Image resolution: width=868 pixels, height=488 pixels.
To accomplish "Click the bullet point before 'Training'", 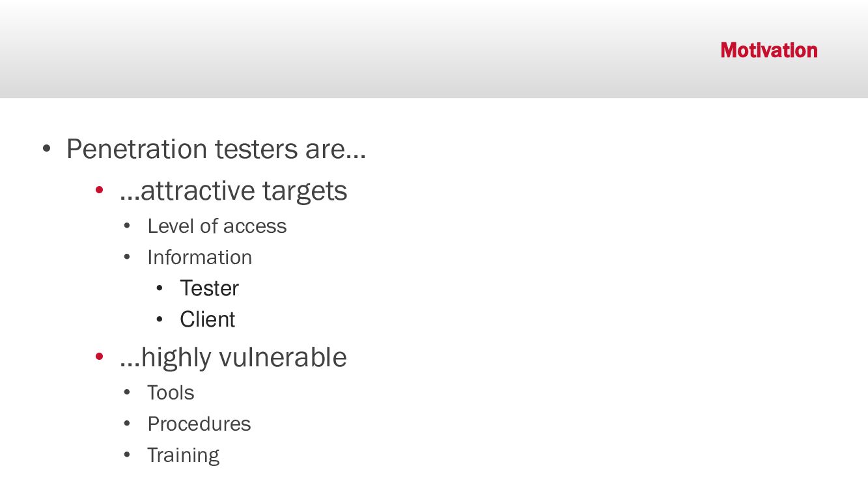I will click(127, 454).
